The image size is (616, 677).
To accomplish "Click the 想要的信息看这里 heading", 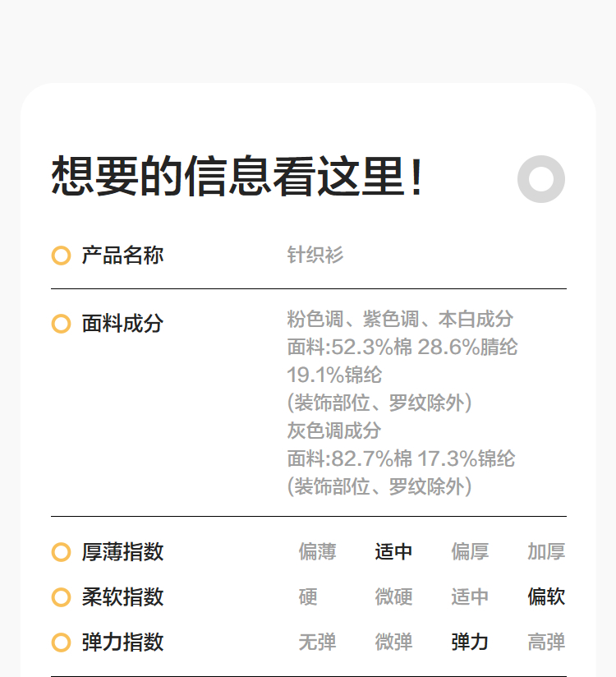I will click(237, 177).
